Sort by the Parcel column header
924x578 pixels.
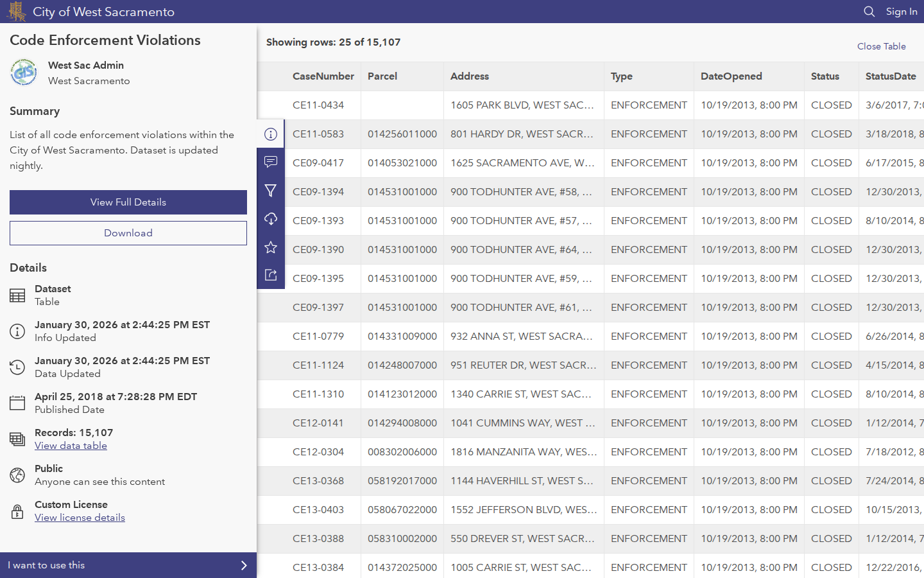pyautogui.click(x=382, y=76)
